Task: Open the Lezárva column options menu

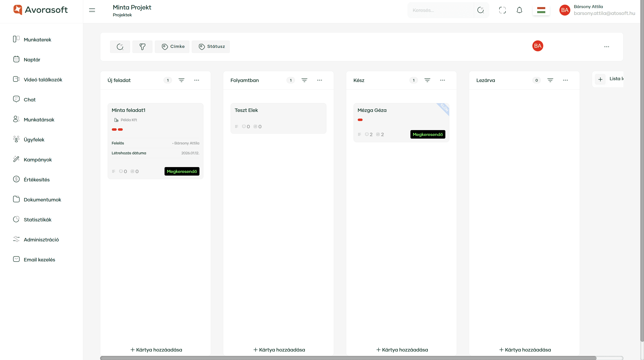Action: point(566,80)
